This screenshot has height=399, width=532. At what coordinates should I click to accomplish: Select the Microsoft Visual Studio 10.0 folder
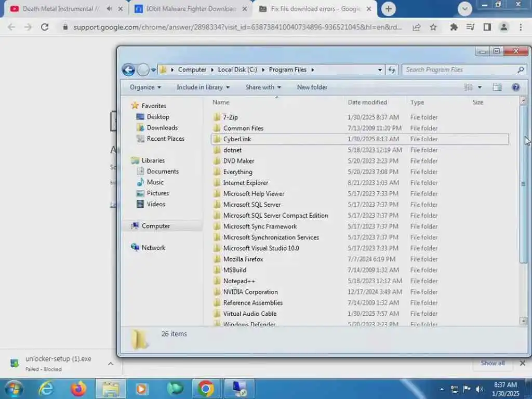coord(360,248)
